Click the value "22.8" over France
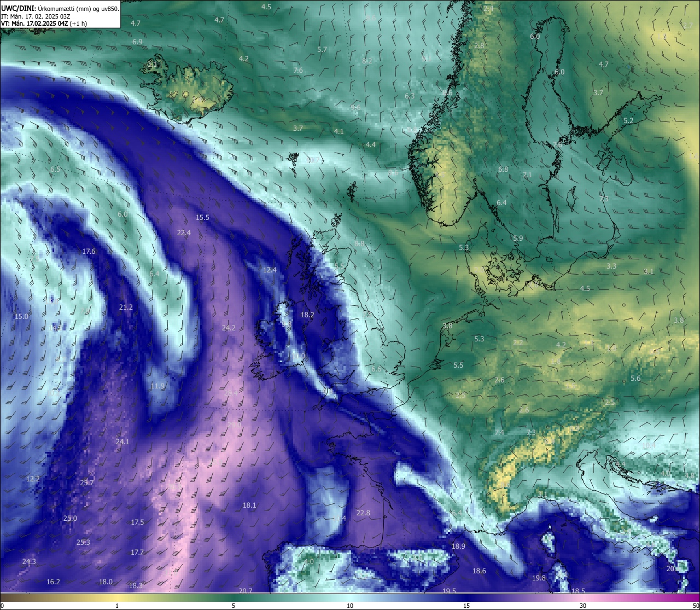This screenshot has width=700, height=610. (363, 513)
